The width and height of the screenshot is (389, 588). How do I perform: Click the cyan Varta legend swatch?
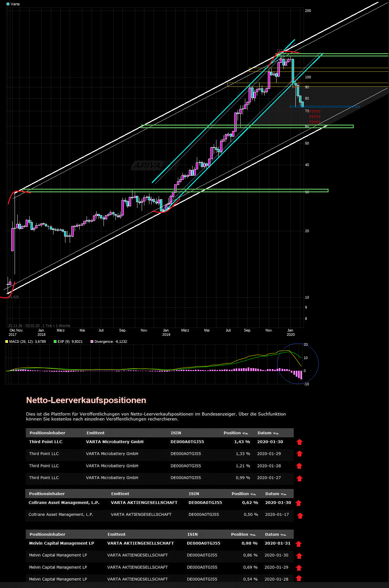tap(8, 4)
